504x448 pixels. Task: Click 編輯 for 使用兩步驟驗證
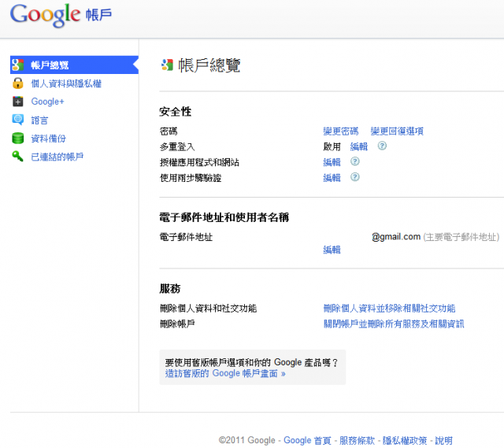coord(332,177)
